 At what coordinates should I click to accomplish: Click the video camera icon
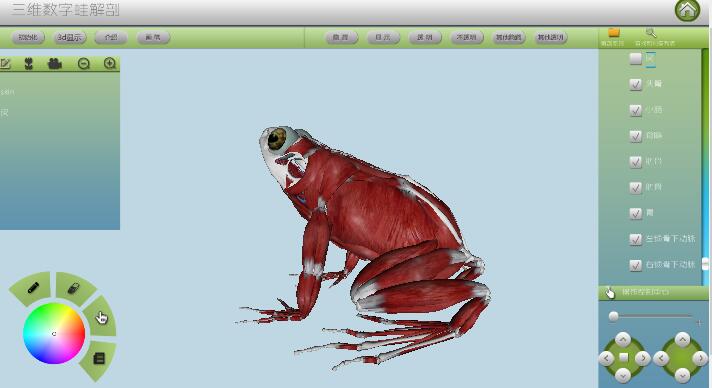coord(54,64)
